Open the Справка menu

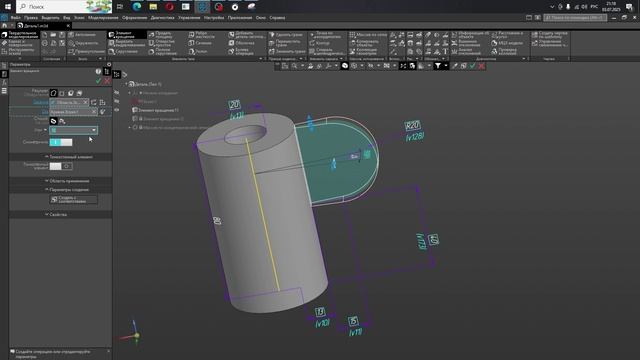click(277, 18)
